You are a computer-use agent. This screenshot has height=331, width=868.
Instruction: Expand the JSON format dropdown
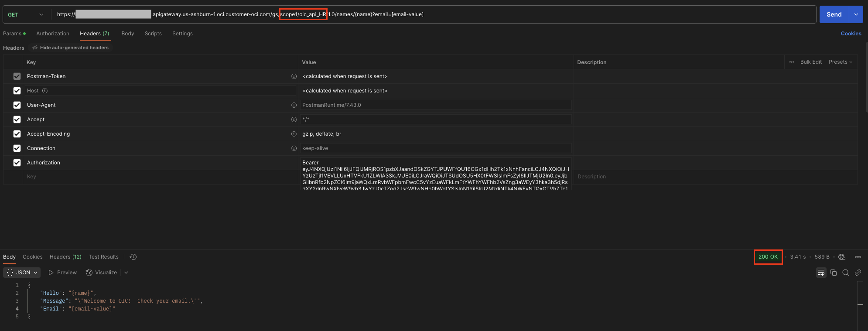(22, 273)
